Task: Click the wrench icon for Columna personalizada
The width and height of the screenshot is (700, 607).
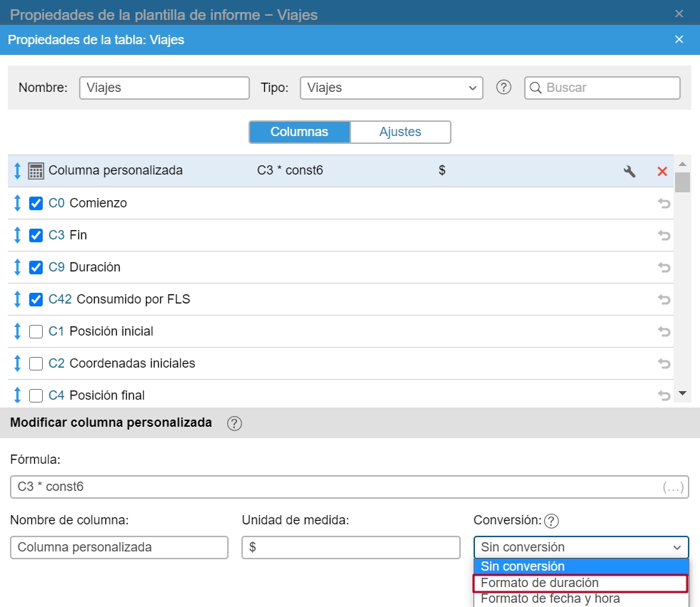Action: pos(629,171)
